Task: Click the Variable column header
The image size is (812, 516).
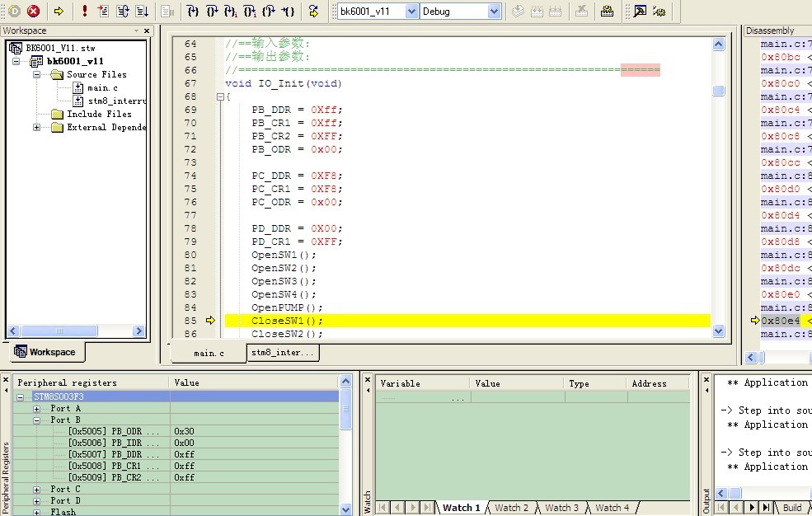Action: 423,383
